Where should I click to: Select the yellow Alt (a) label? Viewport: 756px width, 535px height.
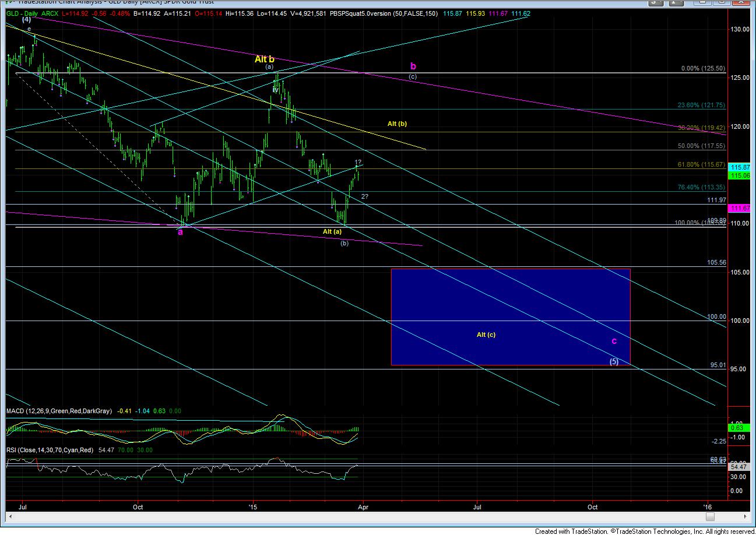(x=332, y=231)
